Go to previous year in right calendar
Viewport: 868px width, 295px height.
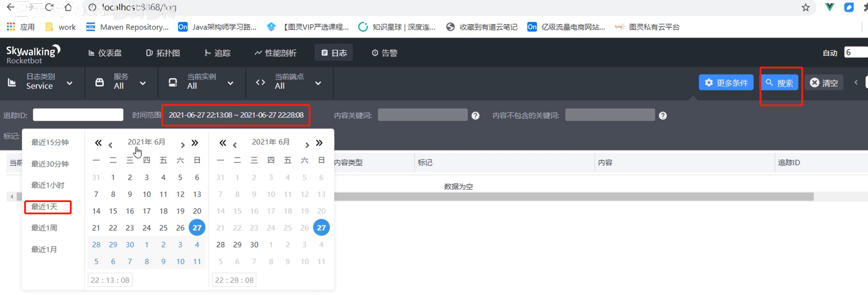click(223, 143)
